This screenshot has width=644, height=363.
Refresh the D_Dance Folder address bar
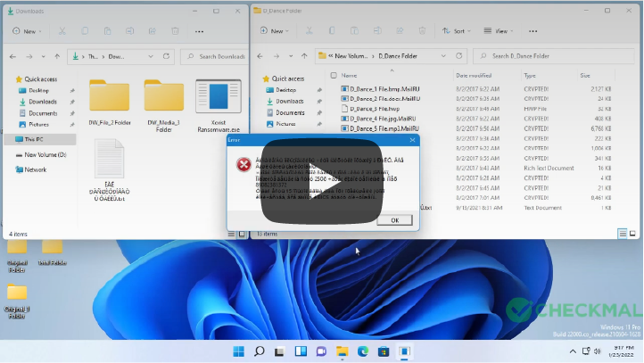pos(458,56)
